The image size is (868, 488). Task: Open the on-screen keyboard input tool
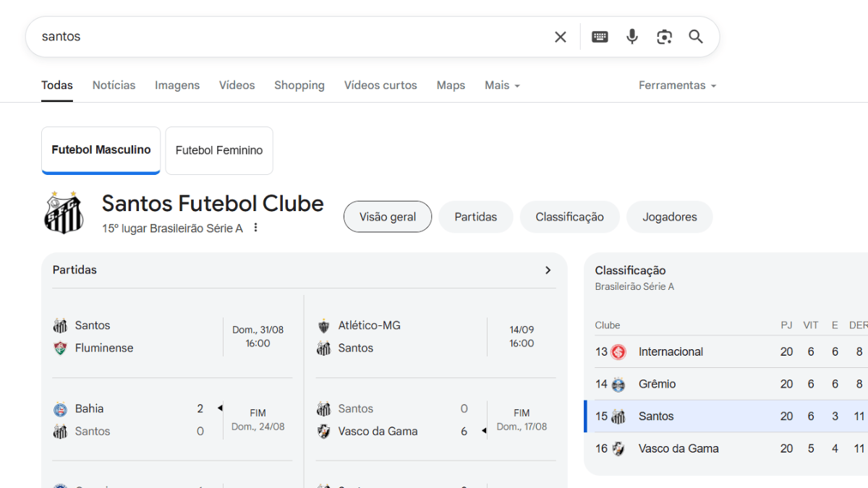(x=600, y=37)
